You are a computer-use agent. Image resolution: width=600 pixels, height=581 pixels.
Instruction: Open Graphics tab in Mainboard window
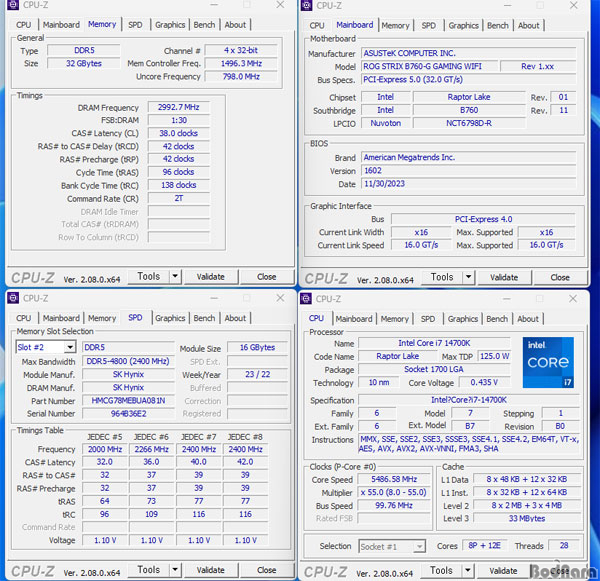[x=463, y=26]
